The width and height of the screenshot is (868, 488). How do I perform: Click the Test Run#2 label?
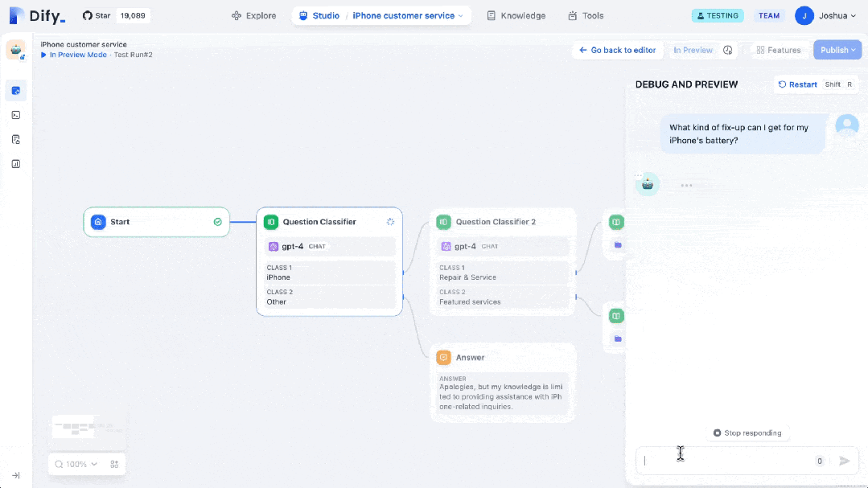click(133, 55)
